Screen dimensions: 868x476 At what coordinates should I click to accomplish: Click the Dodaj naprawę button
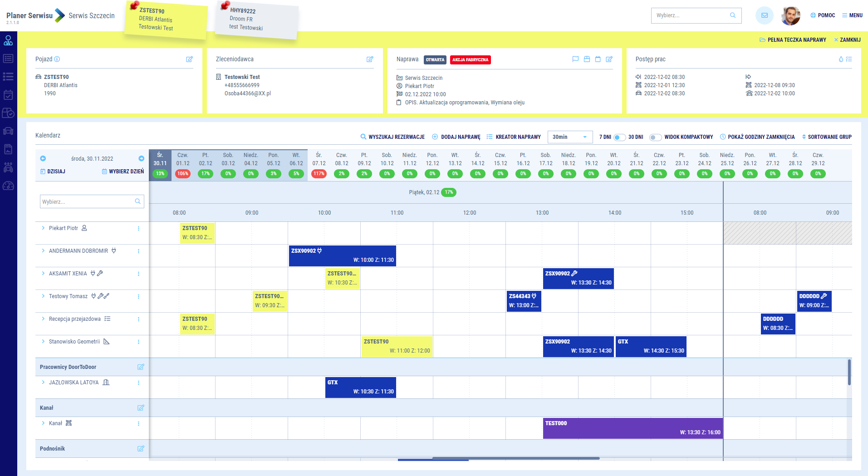tap(456, 137)
